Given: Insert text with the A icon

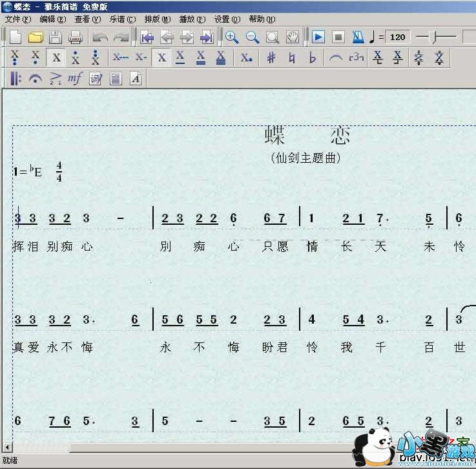Looking at the screenshot, I should tap(136, 79).
